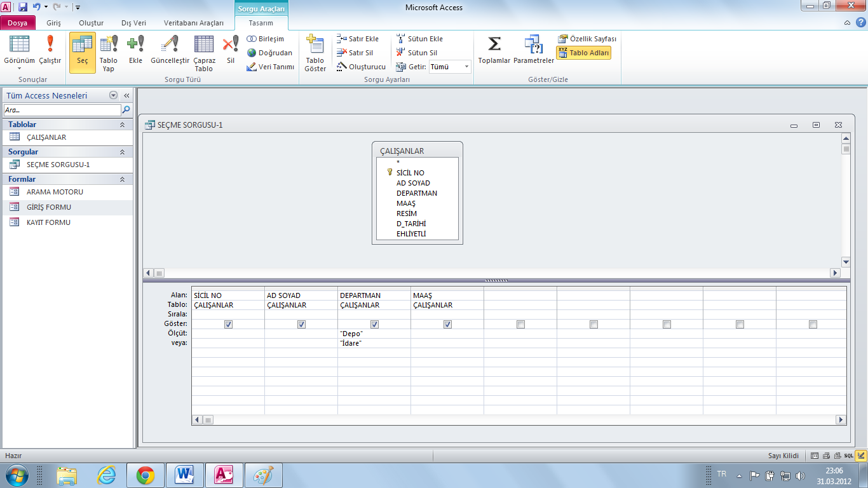868x488 pixels.
Task: Switch to Datasheet view in status bar
Action: 815,456
